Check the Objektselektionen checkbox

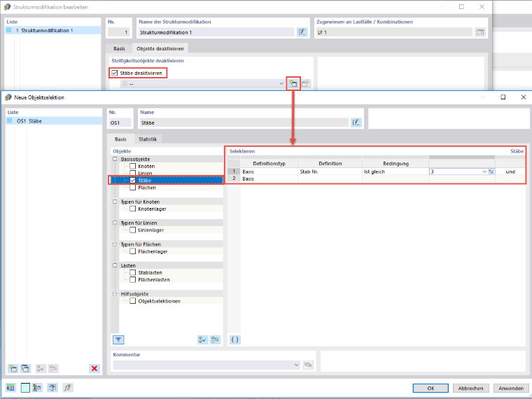133,301
